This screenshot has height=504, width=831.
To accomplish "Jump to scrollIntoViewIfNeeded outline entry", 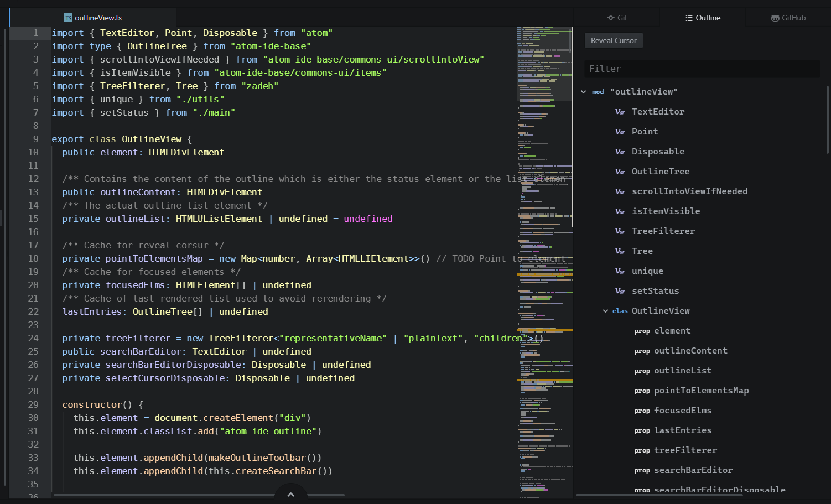I will click(690, 191).
